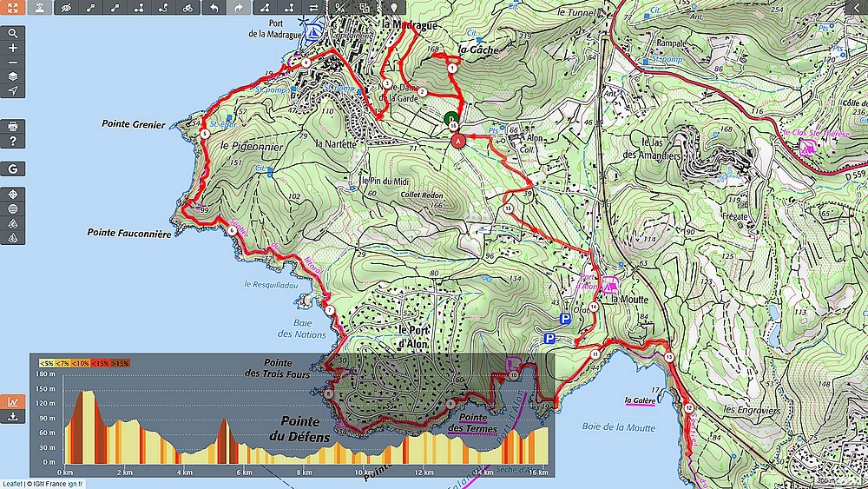
Task: Click the orange fullscreen expand icon
Action: tap(12, 8)
